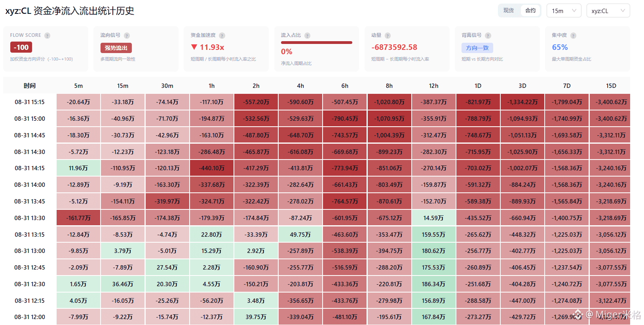This screenshot has width=644, height=325.
Task: Click the 2h column header
Action: pos(256,86)
